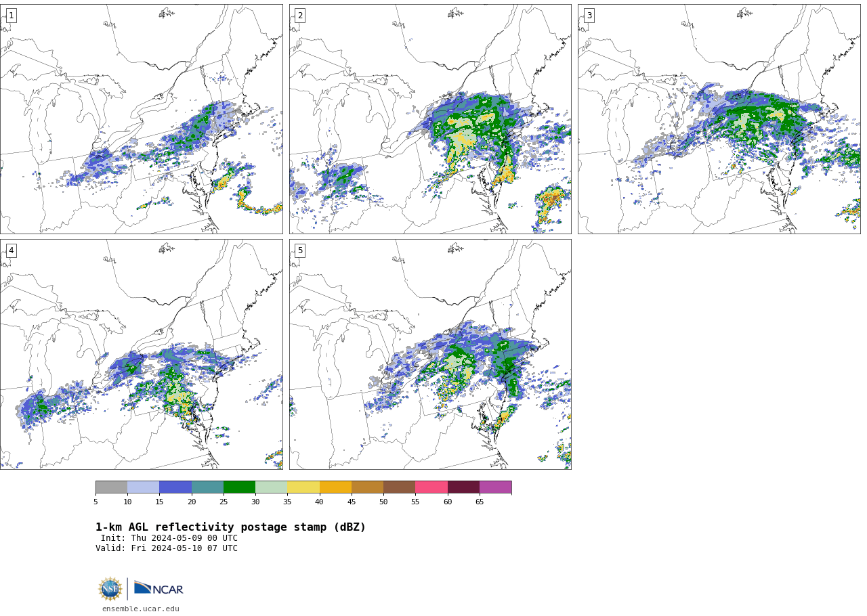Click the NSF logo icon
Image resolution: width=867 pixels, height=616 pixels.
pyautogui.click(x=110, y=589)
